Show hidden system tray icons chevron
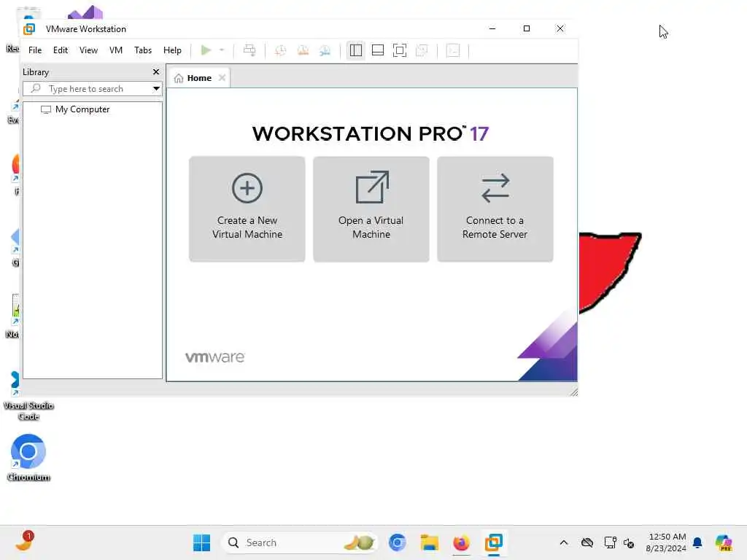 [x=564, y=542]
